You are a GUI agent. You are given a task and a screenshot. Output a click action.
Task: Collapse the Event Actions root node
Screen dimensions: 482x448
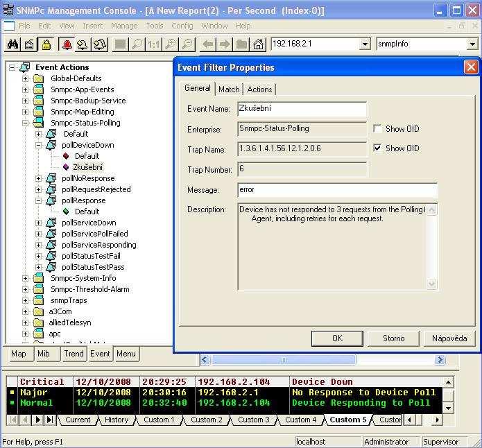(x=12, y=67)
